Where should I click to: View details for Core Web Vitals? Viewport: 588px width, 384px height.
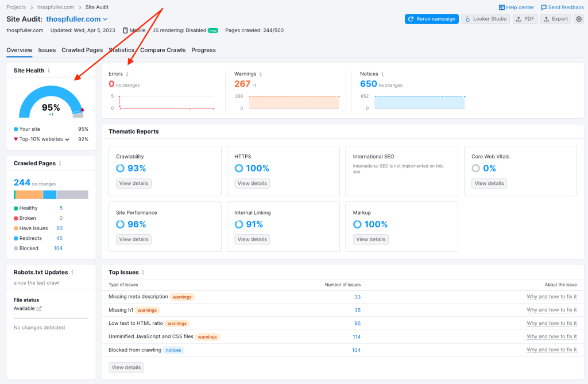click(489, 183)
